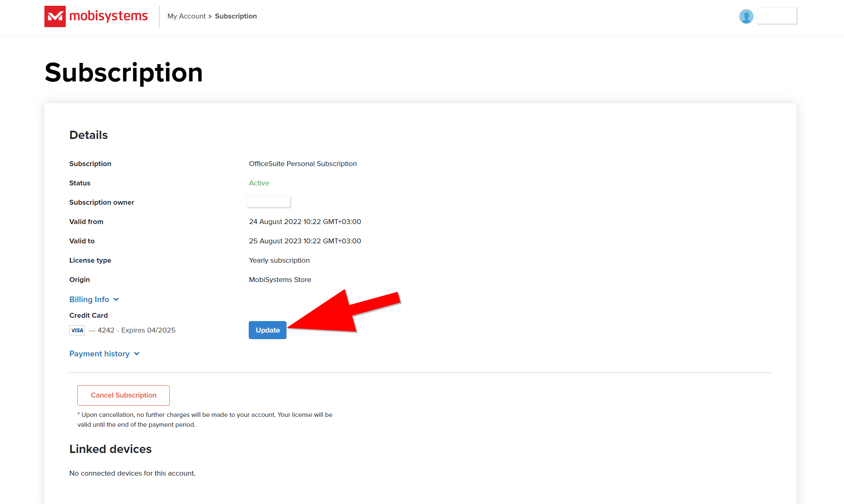Click the blue Update button
The width and height of the screenshot is (844, 504).
click(x=268, y=330)
